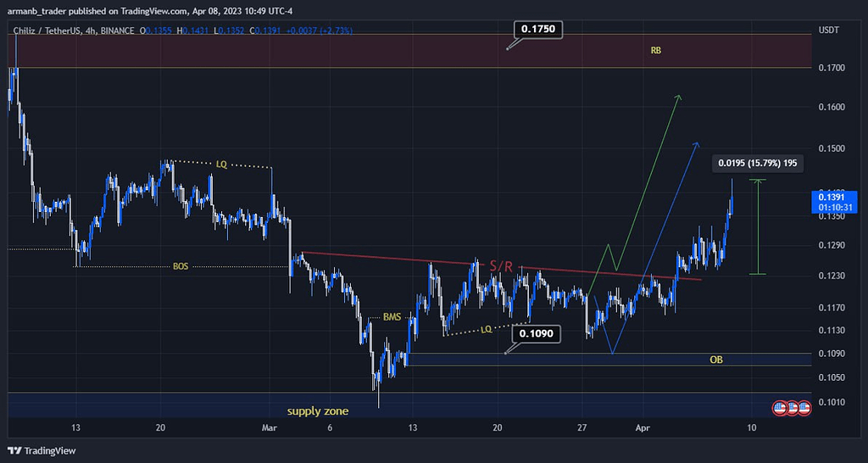Image resolution: width=868 pixels, height=463 pixels.
Task: Click the LQ label near the 0.1500 level
Action: pyautogui.click(x=221, y=164)
